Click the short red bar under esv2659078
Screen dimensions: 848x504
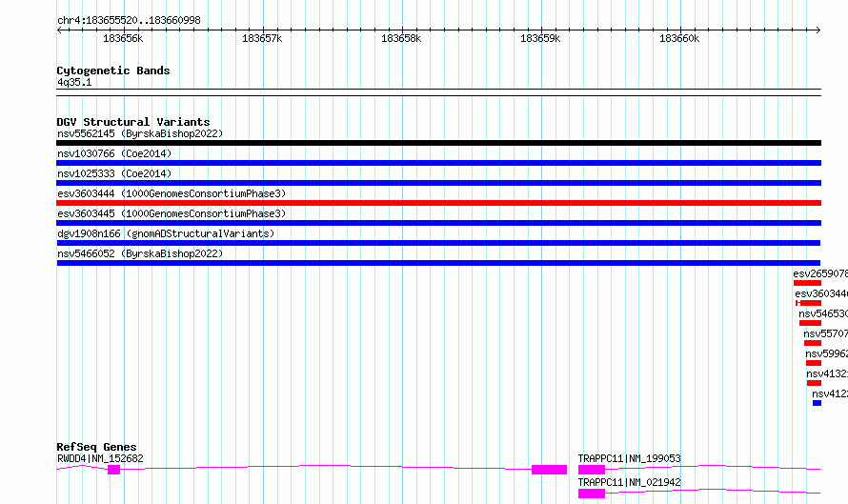807,283
